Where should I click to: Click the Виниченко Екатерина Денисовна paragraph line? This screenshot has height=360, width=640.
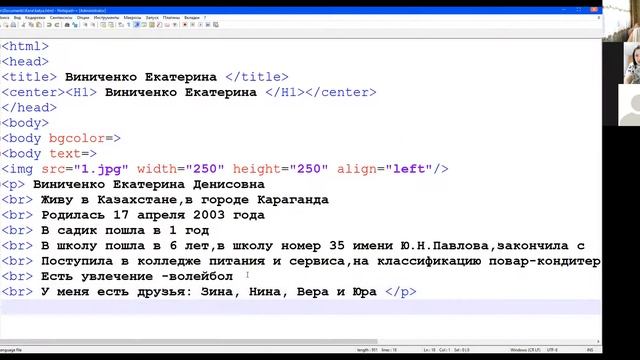click(133, 184)
